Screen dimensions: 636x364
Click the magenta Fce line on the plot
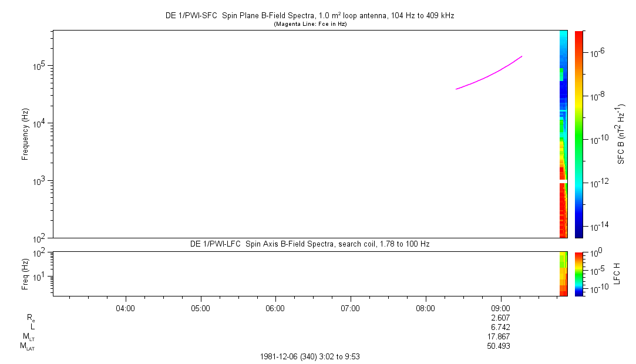tap(487, 75)
